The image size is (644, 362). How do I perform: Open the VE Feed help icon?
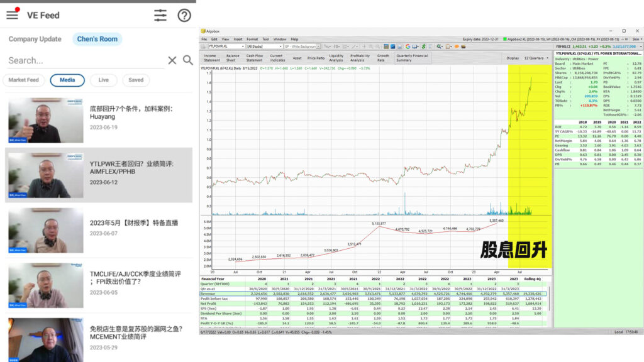click(x=184, y=15)
